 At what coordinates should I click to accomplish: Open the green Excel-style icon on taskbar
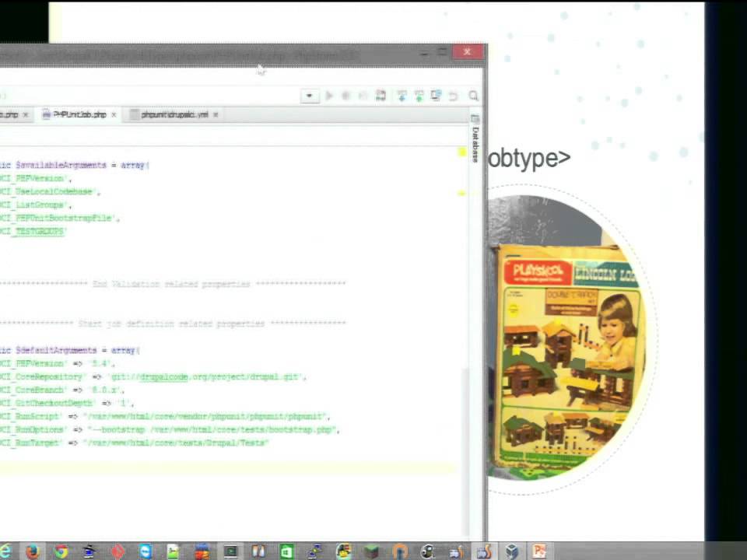(x=286, y=551)
